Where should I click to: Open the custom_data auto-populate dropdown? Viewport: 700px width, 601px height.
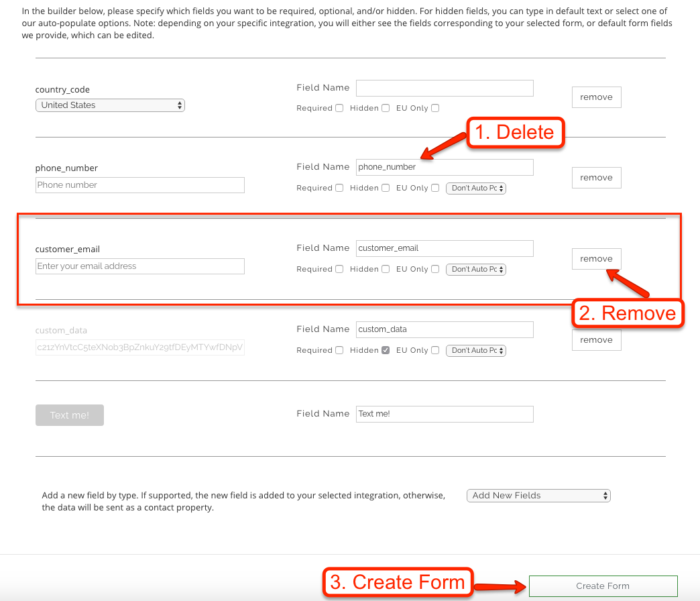click(x=476, y=351)
